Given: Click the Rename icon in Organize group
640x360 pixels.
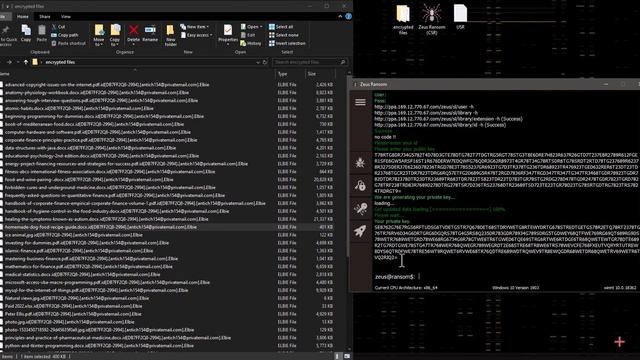Looking at the screenshot, I should click(150, 33).
